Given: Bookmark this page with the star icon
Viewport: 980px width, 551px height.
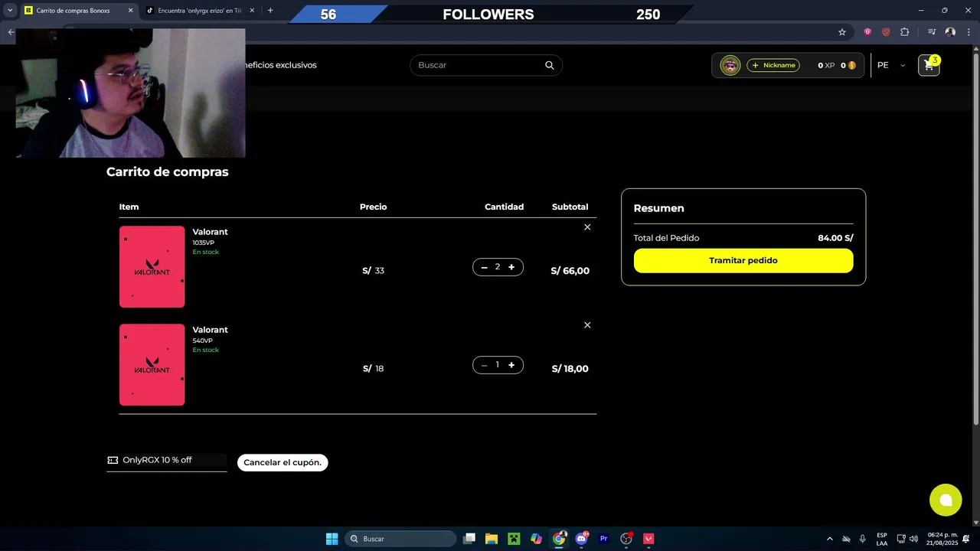Looking at the screenshot, I should (842, 32).
